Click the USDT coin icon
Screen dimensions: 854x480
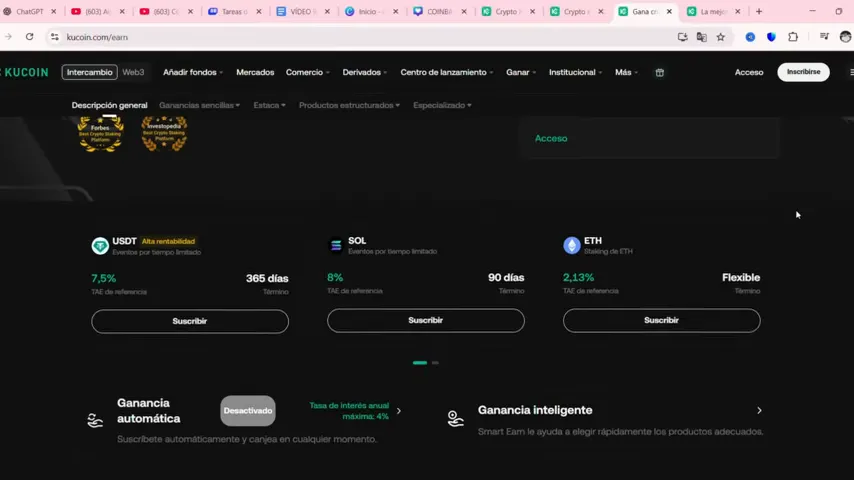100,246
